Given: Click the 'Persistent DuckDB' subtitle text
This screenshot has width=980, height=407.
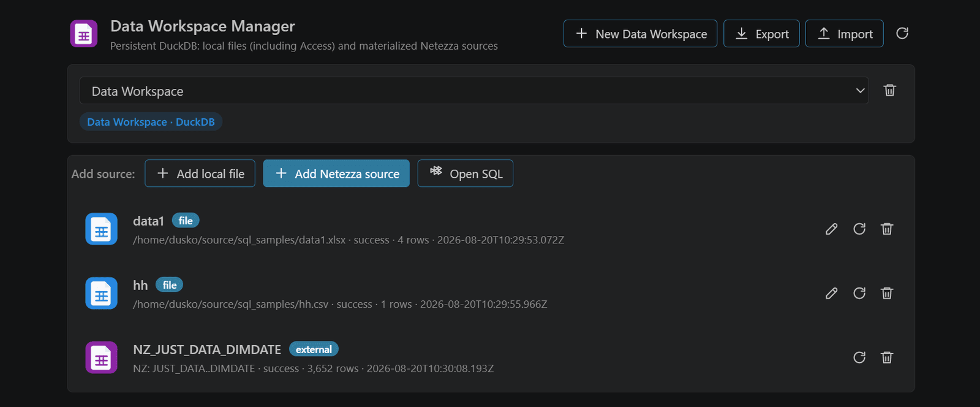Looking at the screenshot, I should point(304,46).
